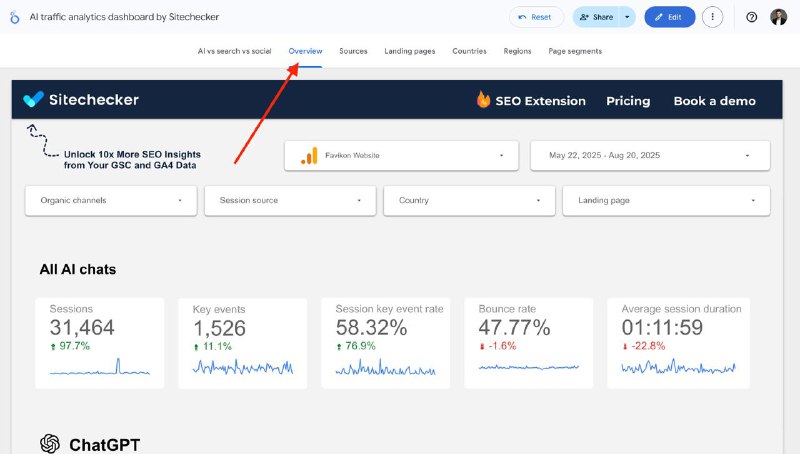This screenshot has height=454, width=800.
Task: Open the help question mark icon
Action: 751,17
